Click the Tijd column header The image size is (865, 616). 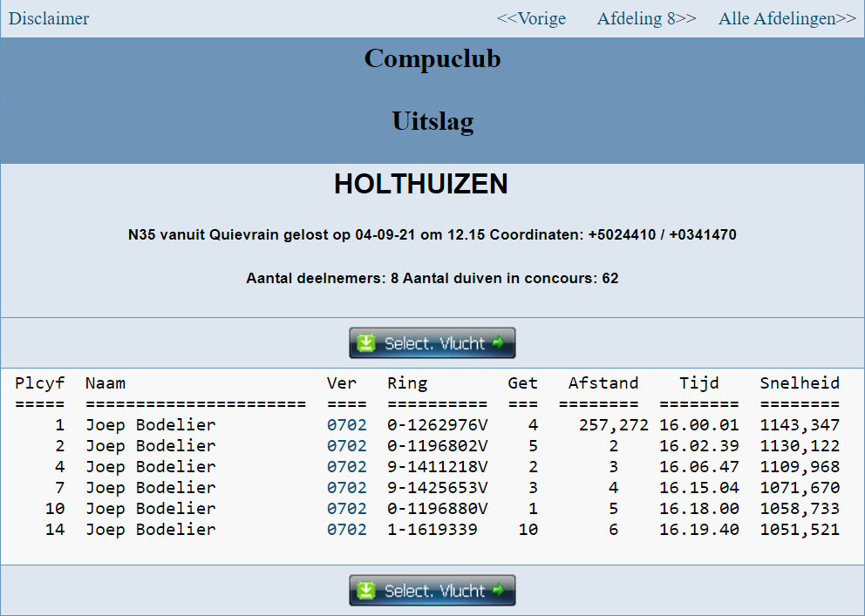[699, 383]
